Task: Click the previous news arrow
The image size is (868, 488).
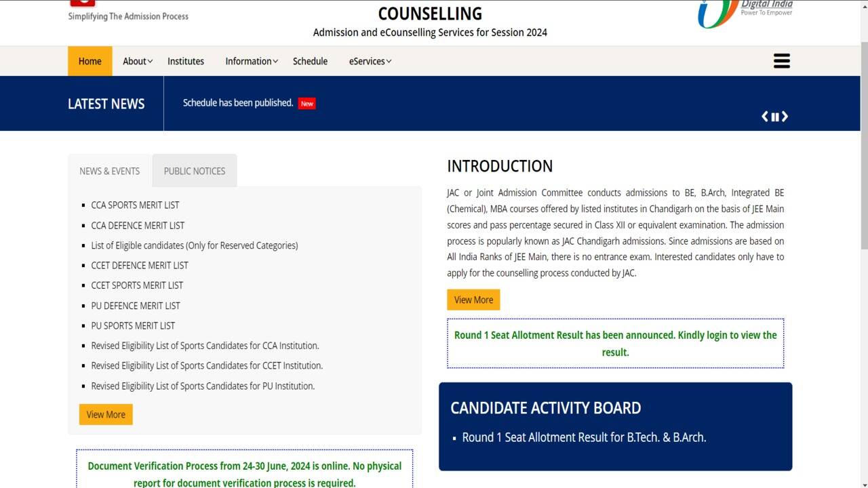Action: click(x=765, y=117)
